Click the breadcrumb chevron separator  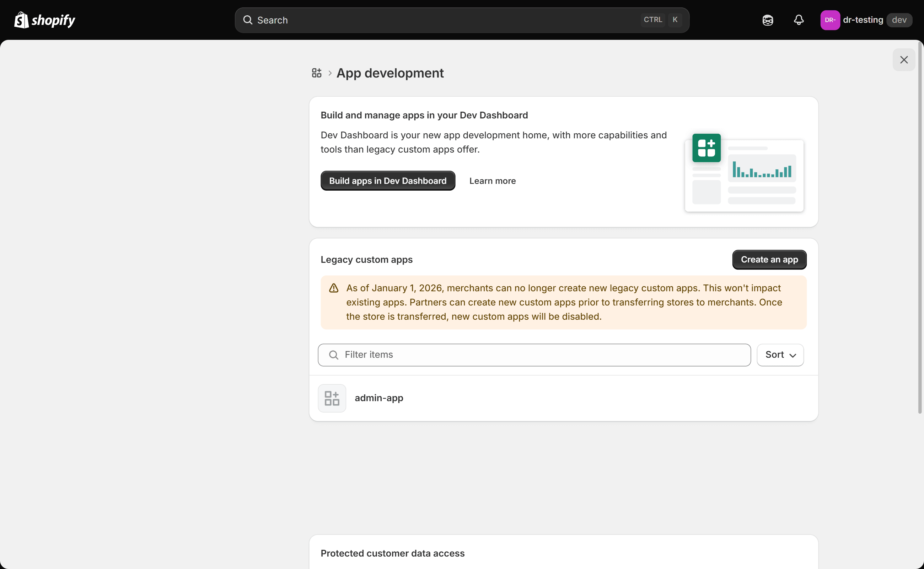tap(330, 73)
